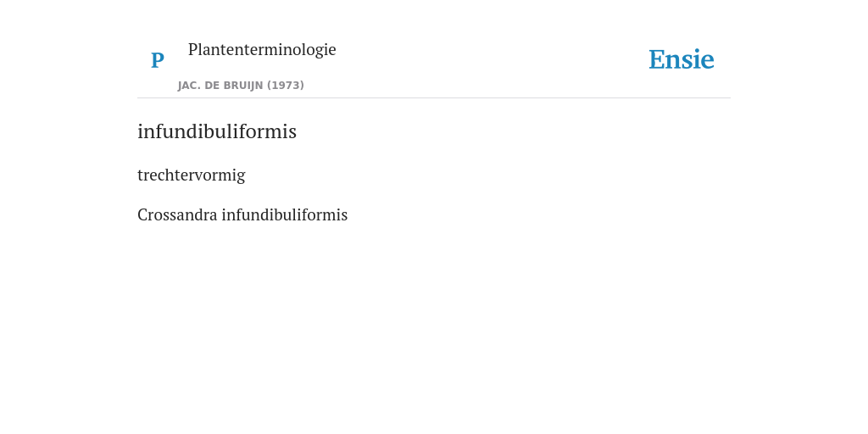Click the capital E of Ensie logo
The image size is (868, 434).
[657, 59]
